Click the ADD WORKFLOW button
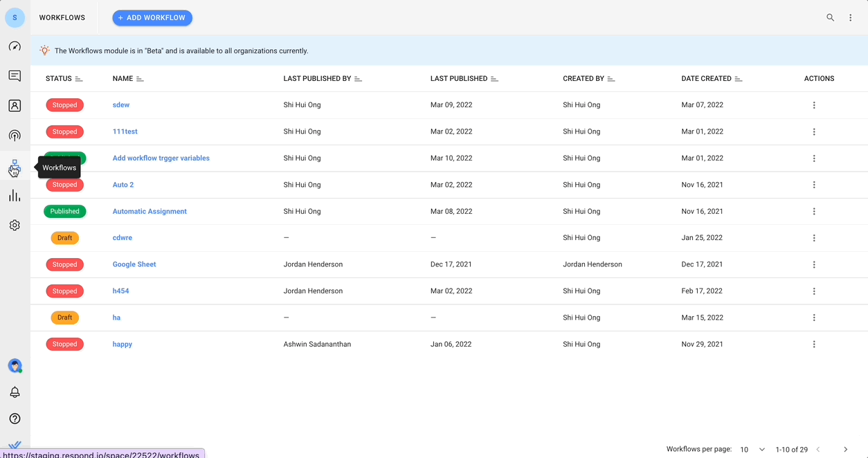Screen dimensions: 868x458 point(152,17)
